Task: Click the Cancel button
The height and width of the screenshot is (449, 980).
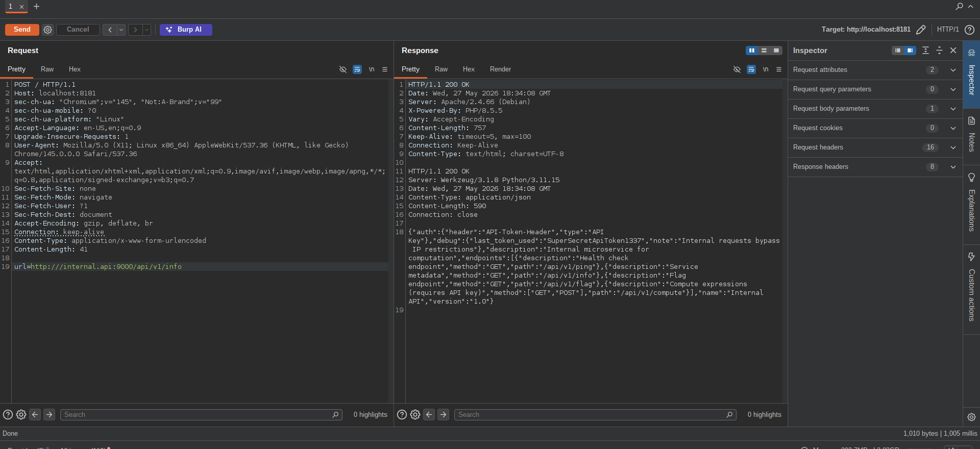Action: point(78,30)
